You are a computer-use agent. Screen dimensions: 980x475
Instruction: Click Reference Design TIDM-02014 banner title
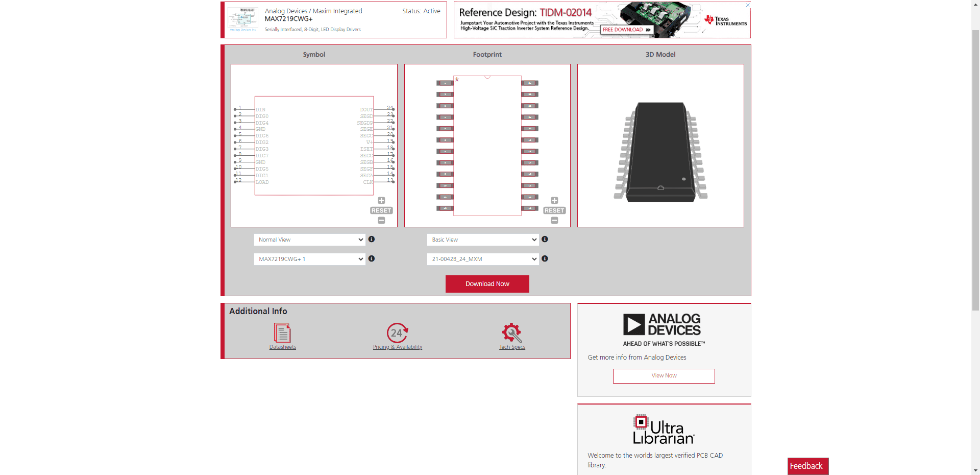click(x=525, y=12)
